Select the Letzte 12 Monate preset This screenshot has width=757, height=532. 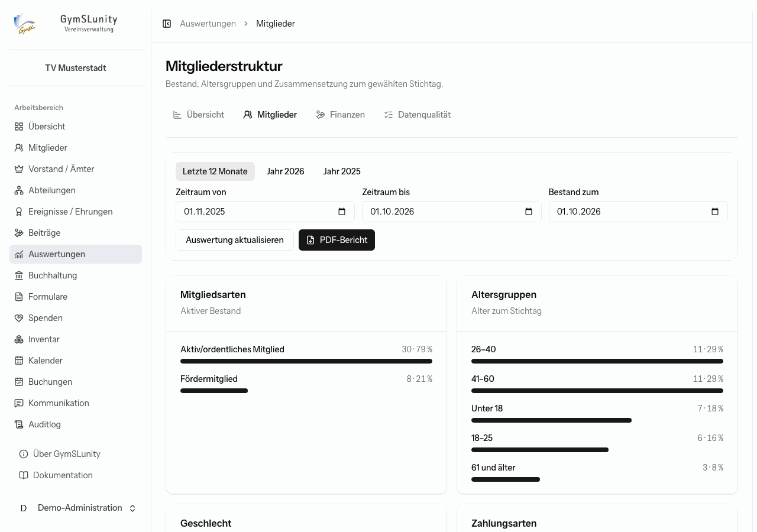click(215, 171)
